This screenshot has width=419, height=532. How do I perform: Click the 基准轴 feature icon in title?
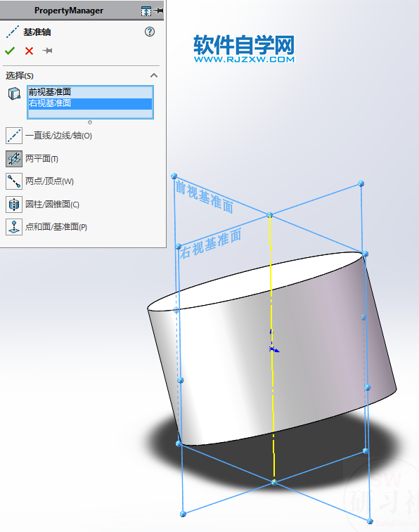[13, 32]
